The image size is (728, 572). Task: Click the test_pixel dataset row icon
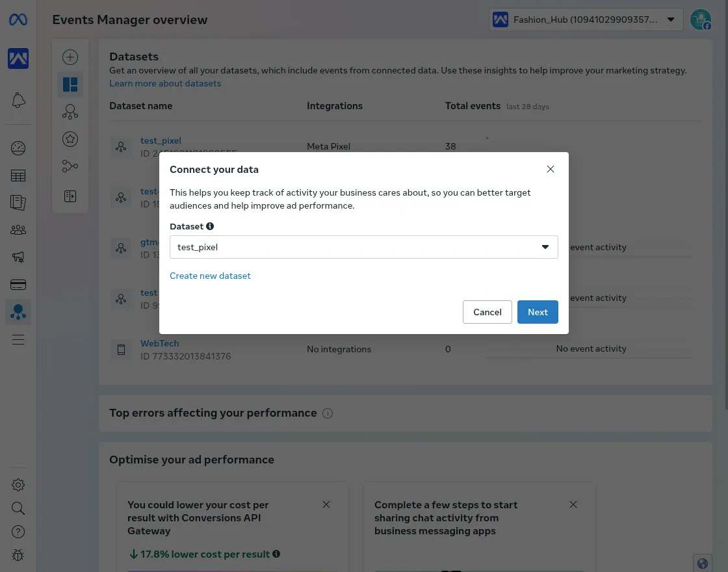(x=121, y=147)
